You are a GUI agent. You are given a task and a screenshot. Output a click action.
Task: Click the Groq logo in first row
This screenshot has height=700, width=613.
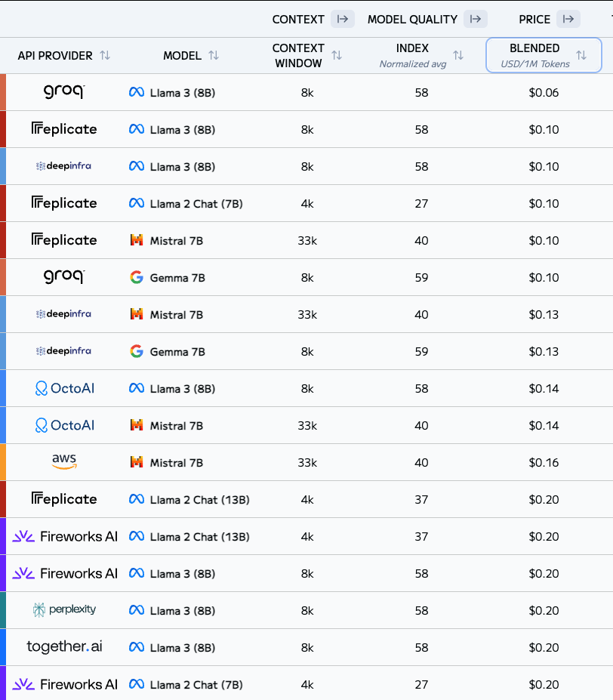64,92
